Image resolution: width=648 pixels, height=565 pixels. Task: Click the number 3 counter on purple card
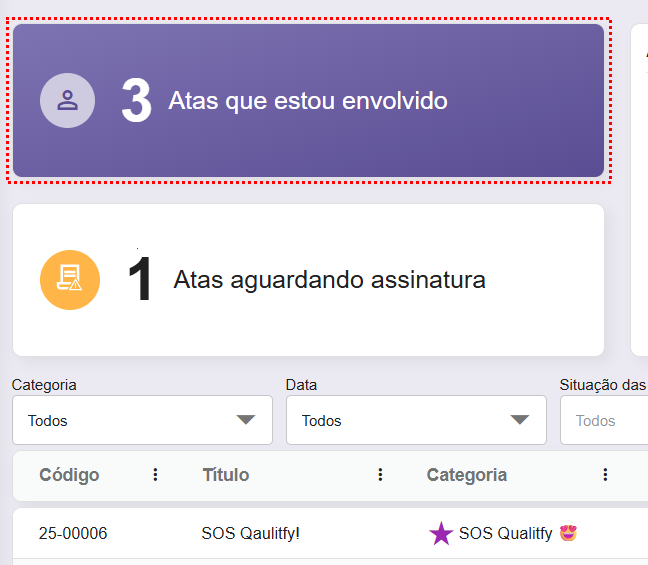click(x=136, y=101)
